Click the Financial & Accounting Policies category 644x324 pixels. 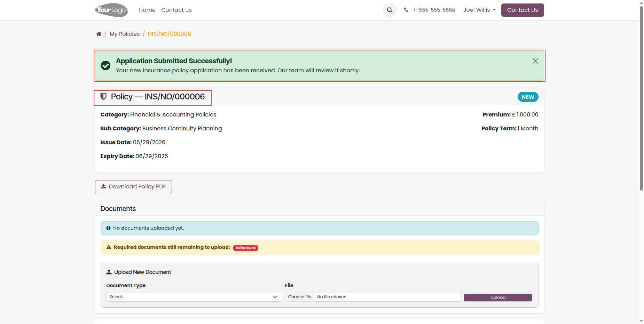(x=173, y=114)
